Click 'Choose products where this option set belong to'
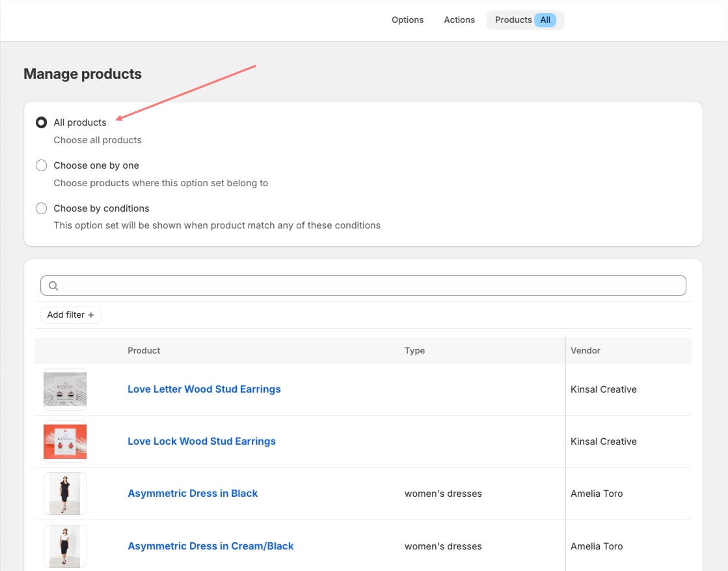Image resolution: width=728 pixels, height=571 pixels. (x=161, y=183)
